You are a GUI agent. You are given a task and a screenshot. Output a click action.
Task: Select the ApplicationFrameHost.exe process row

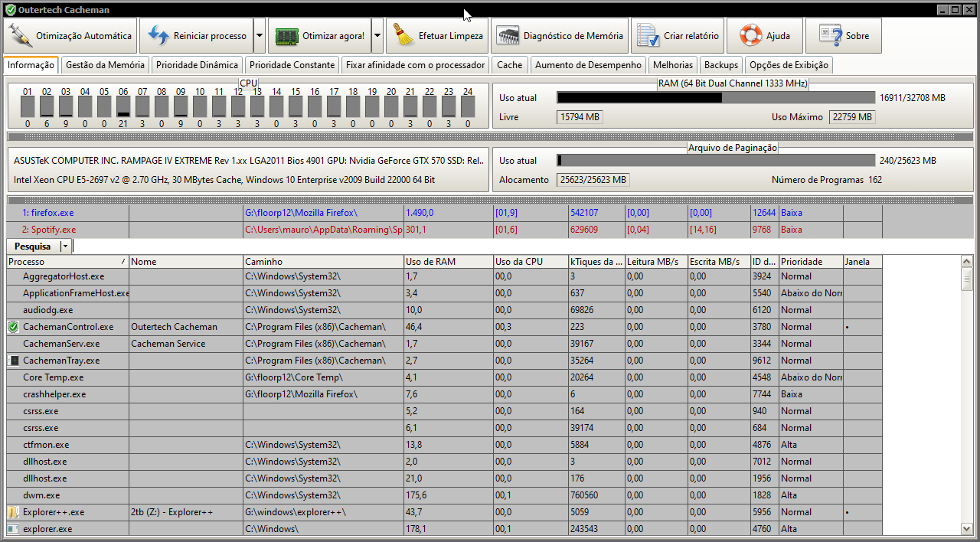pos(444,293)
